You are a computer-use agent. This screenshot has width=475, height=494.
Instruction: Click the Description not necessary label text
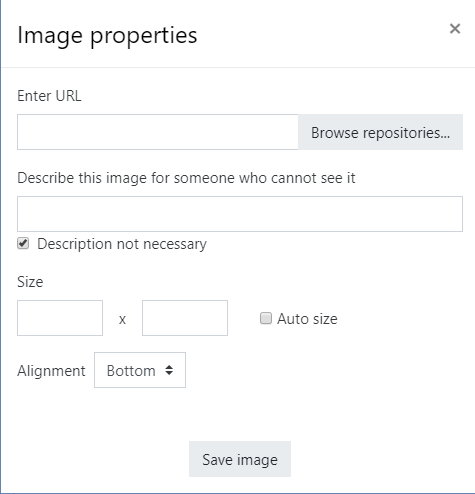point(122,244)
